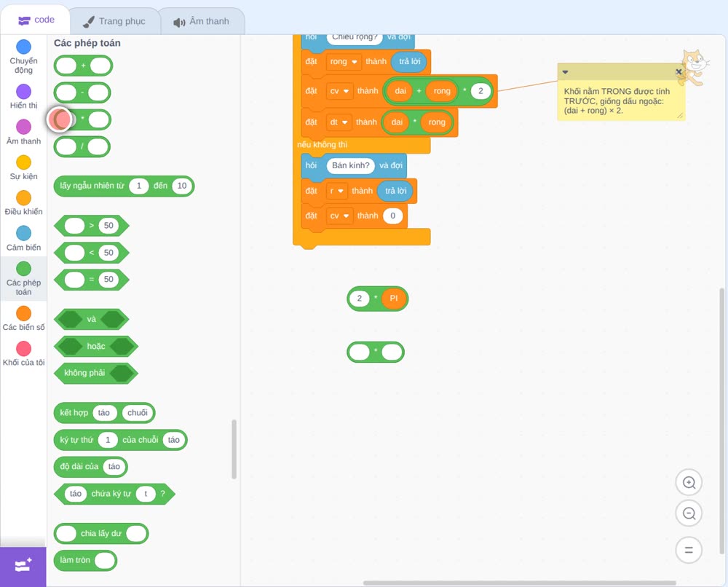The width and height of the screenshot is (728, 587).
Task: Open the dt variable dropdown
Action: [x=339, y=122]
